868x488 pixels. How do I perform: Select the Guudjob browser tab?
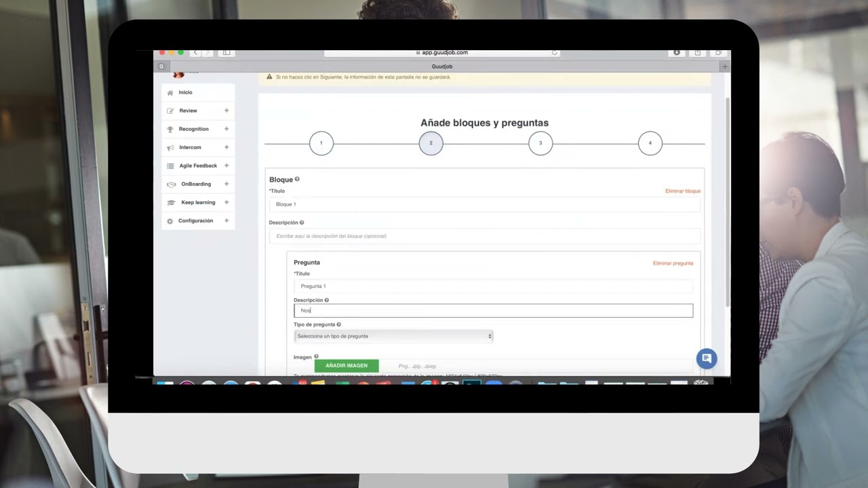pos(442,66)
